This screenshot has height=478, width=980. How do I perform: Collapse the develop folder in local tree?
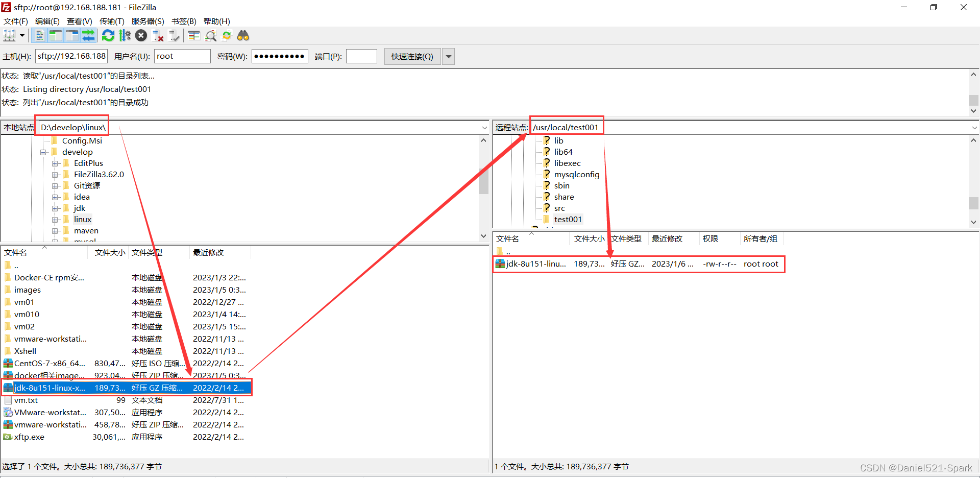[43, 152]
